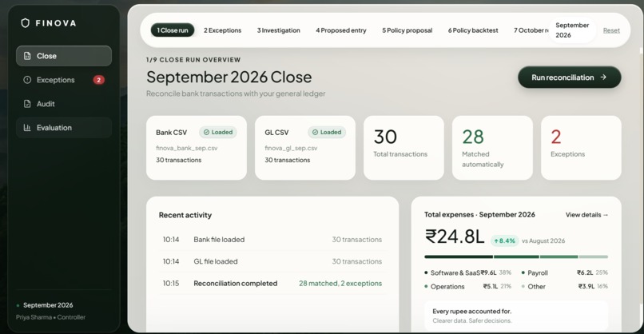The width and height of the screenshot is (644, 334).
Task: Open the Close section in sidebar
Action: [64, 56]
